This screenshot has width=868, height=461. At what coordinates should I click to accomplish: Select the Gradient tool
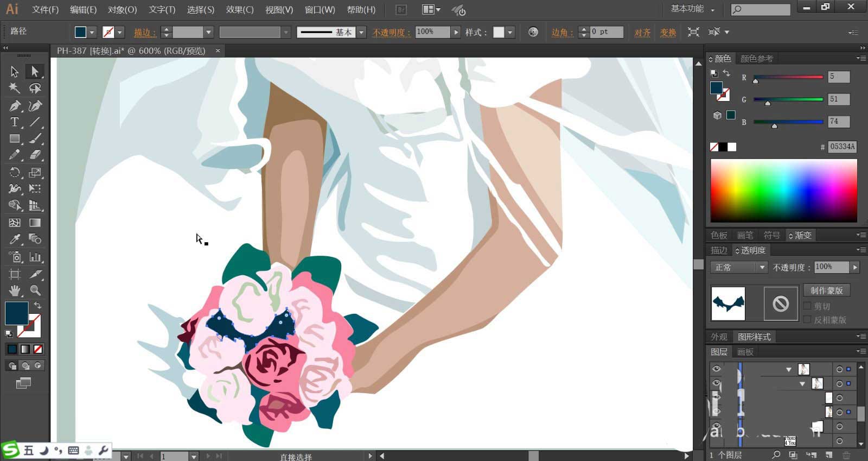coord(35,223)
